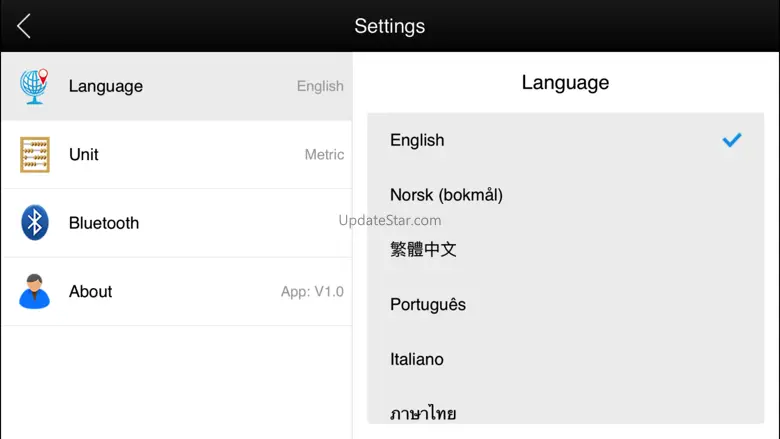This screenshot has width=780, height=439.
Task: Select Norsk (bokmål) language option
Action: point(446,195)
